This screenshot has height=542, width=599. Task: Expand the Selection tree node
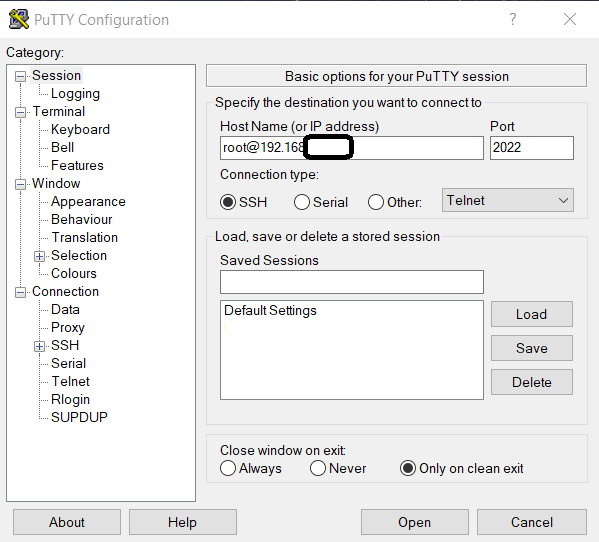pos(39,256)
